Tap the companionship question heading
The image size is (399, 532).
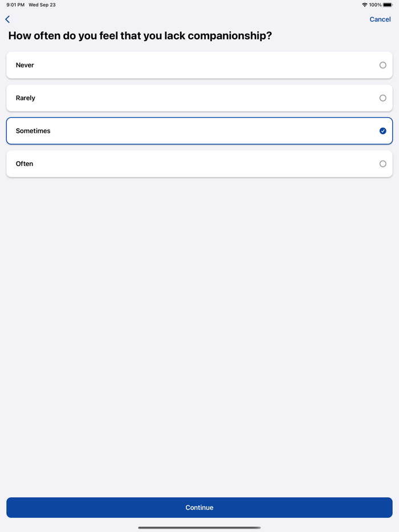(x=140, y=35)
